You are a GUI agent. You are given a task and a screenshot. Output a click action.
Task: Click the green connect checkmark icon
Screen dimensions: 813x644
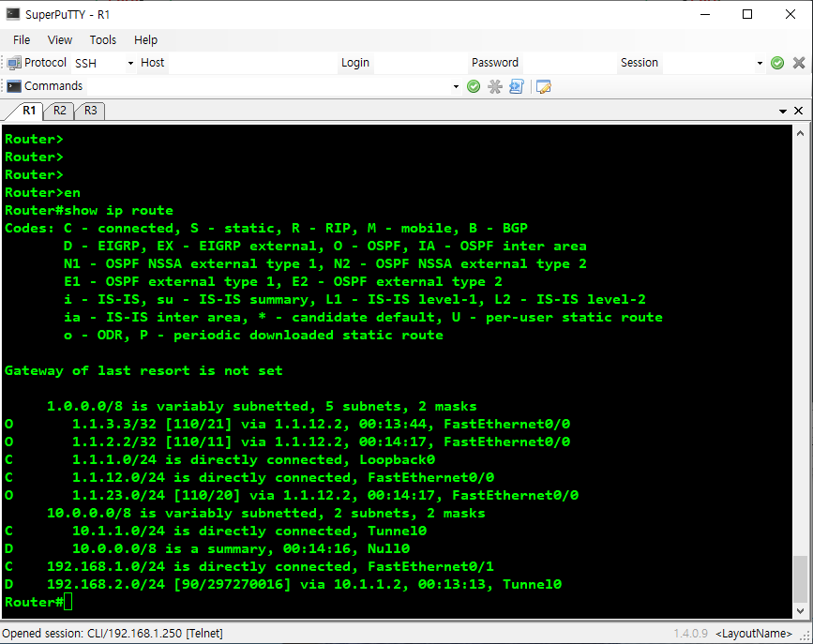click(777, 63)
